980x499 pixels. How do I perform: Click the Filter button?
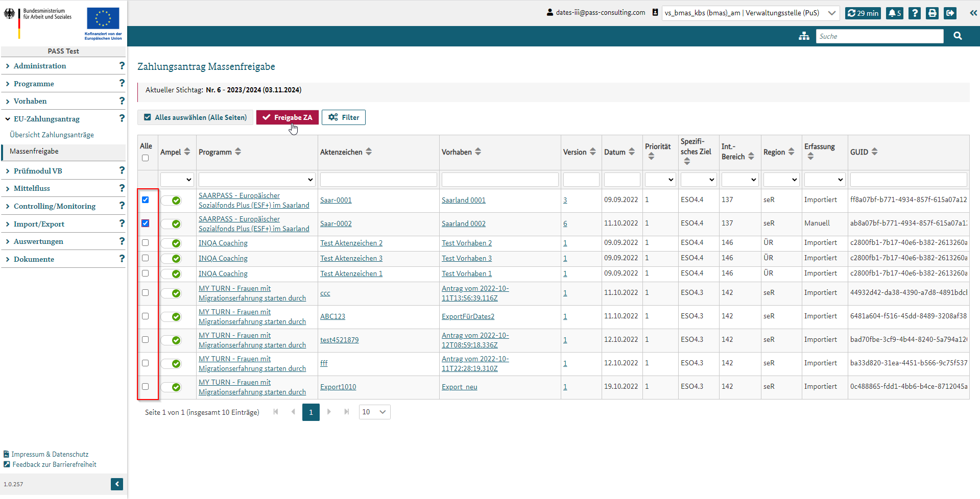[344, 117]
